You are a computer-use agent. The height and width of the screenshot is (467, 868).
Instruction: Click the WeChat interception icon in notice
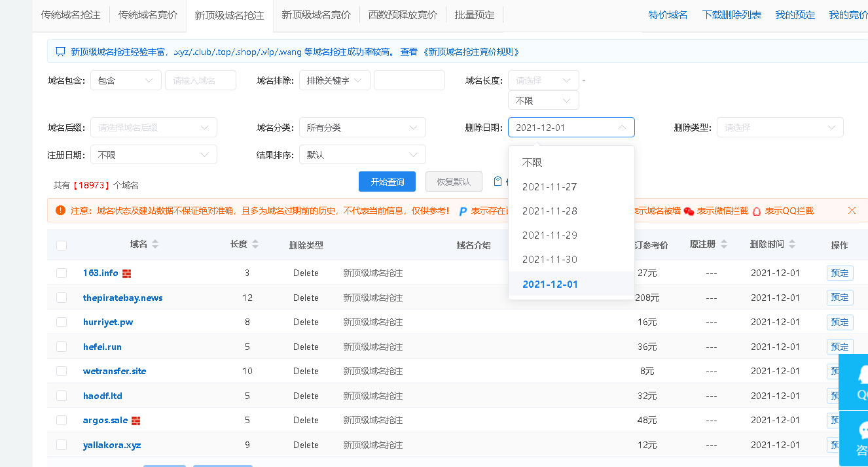689,211
